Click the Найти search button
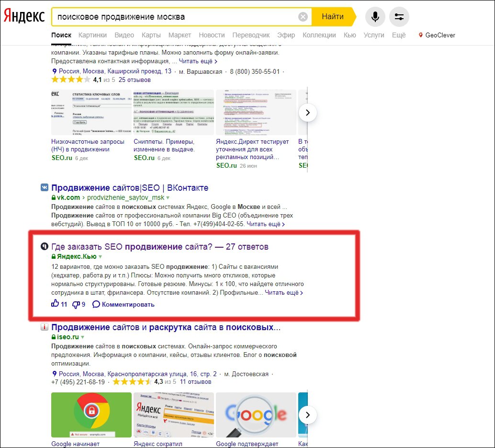495x448 pixels. pyautogui.click(x=333, y=16)
